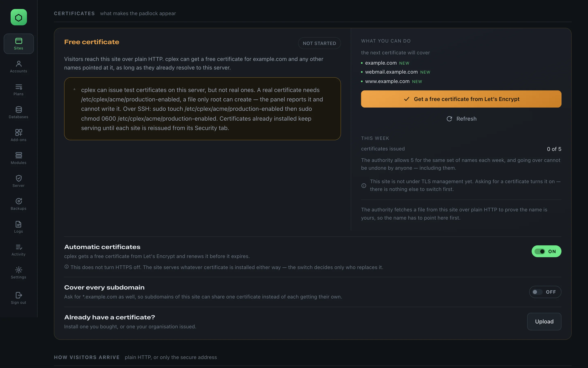
Task: Click the 'Already have a certificate?' heading
Action: pos(110,317)
